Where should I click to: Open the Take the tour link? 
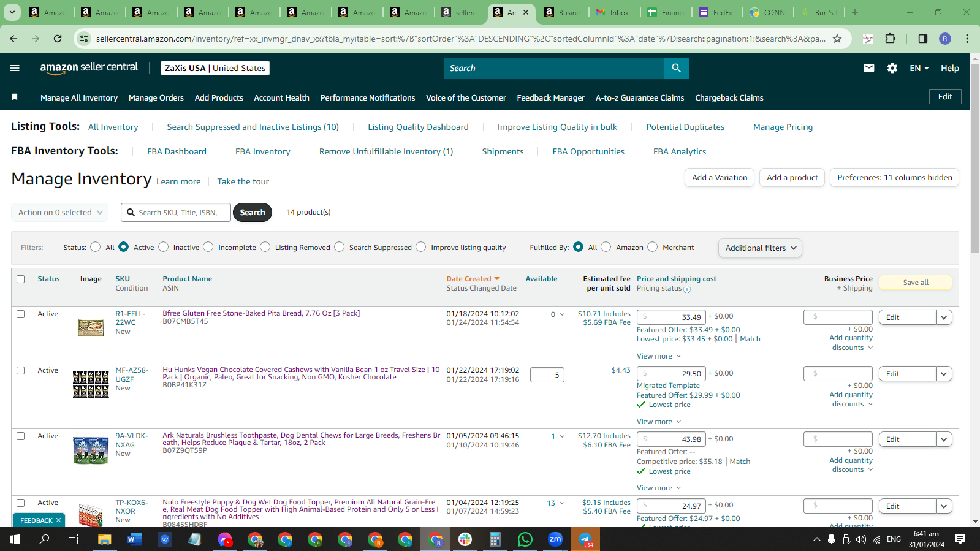pos(243,181)
